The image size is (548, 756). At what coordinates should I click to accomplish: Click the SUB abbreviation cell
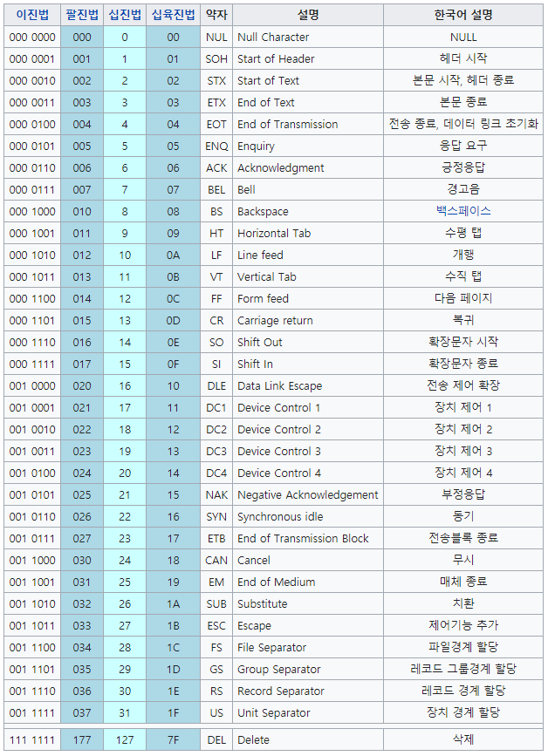216,604
